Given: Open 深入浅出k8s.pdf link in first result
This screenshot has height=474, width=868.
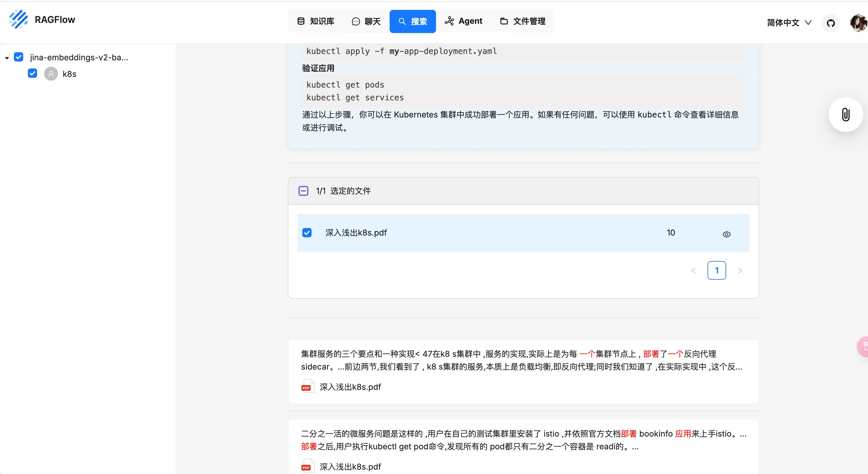Looking at the screenshot, I should (x=350, y=387).
